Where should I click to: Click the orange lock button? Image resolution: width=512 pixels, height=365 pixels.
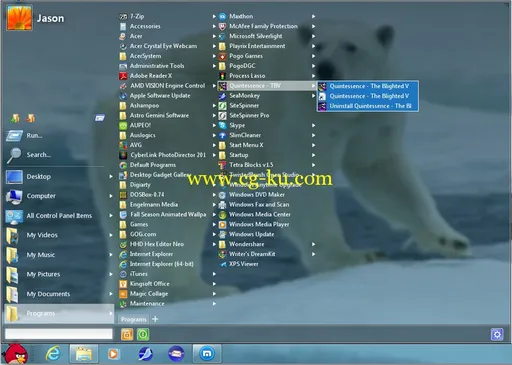click(127, 334)
